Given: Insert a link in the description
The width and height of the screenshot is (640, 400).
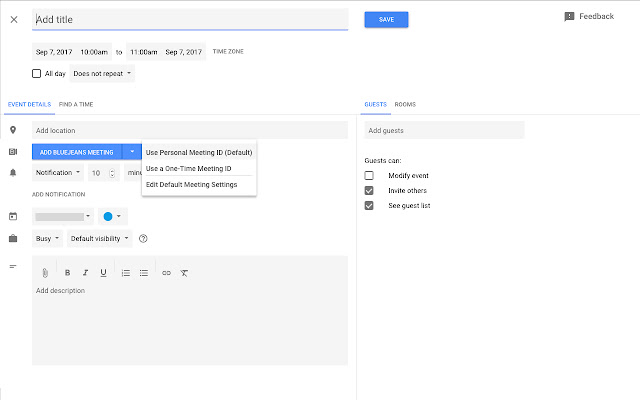Looking at the screenshot, I should [166, 272].
